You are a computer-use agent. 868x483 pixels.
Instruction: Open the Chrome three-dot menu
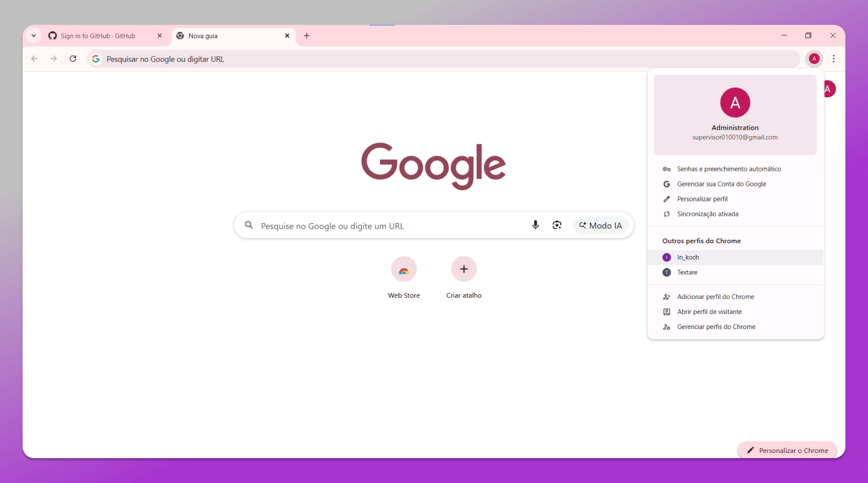[833, 58]
